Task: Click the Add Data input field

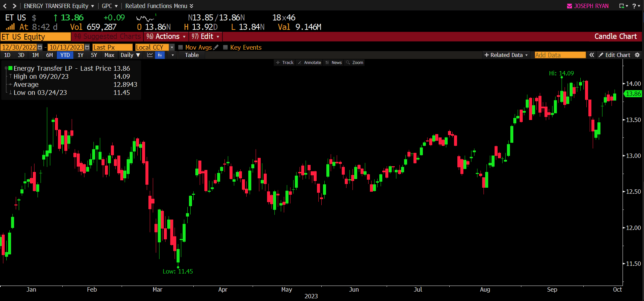Action: click(x=560, y=55)
